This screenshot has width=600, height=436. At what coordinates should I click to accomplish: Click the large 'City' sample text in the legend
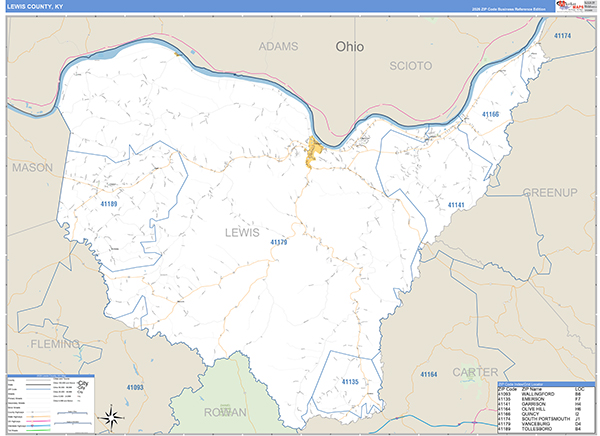click(x=83, y=383)
